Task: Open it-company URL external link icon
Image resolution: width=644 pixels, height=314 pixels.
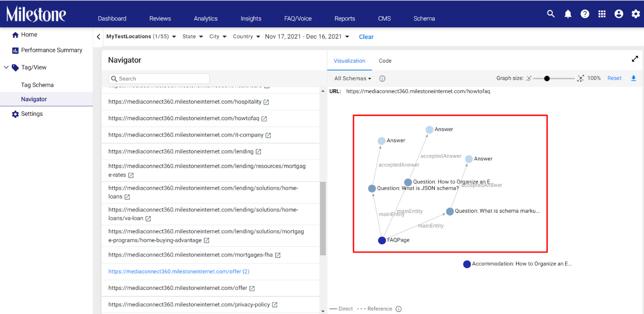Action: point(268,135)
